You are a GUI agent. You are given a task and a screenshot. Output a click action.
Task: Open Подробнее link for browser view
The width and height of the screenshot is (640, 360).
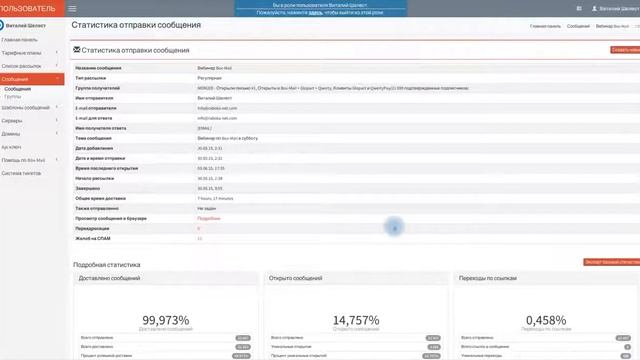209,219
